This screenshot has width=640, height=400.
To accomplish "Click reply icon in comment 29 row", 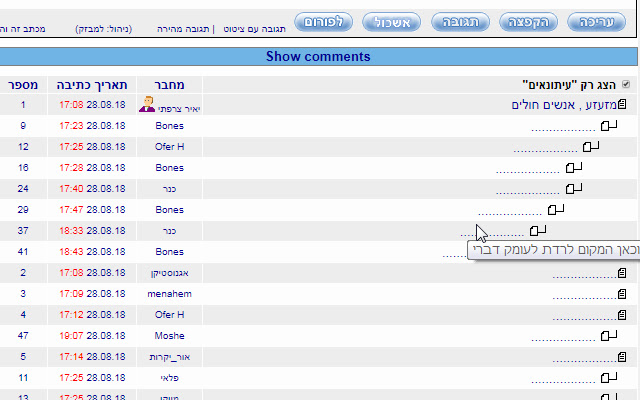I will [556, 209].
